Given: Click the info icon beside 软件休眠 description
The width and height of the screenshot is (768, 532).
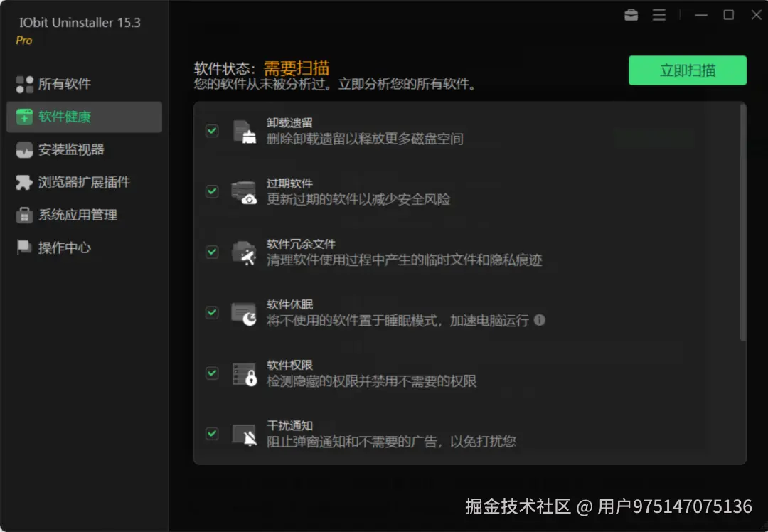Looking at the screenshot, I should click(x=539, y=320).
